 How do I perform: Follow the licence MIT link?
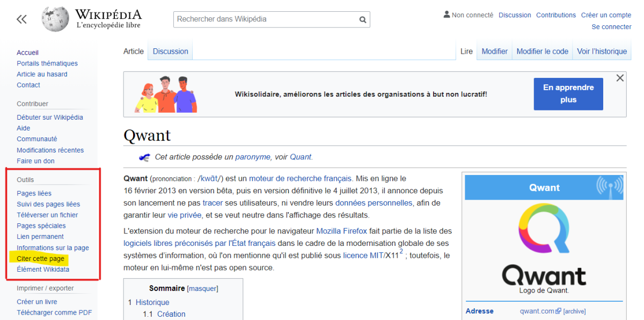363,256
